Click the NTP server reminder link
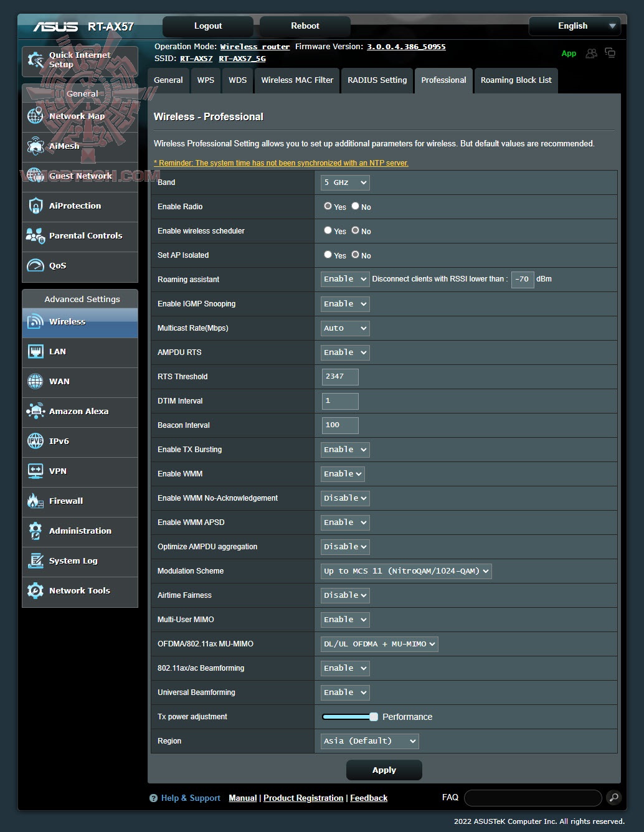 pyautogui.click(x=281, y=163)
